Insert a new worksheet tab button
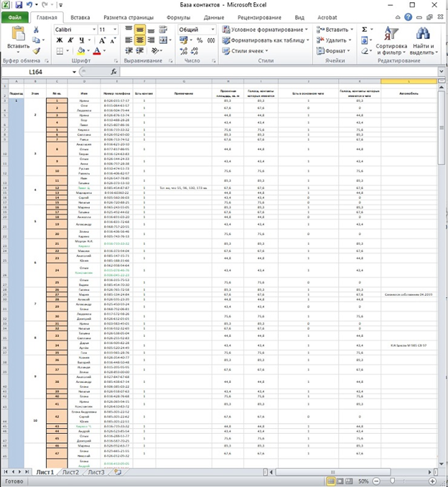Screen dimensions: 448x487 point(118,472)
